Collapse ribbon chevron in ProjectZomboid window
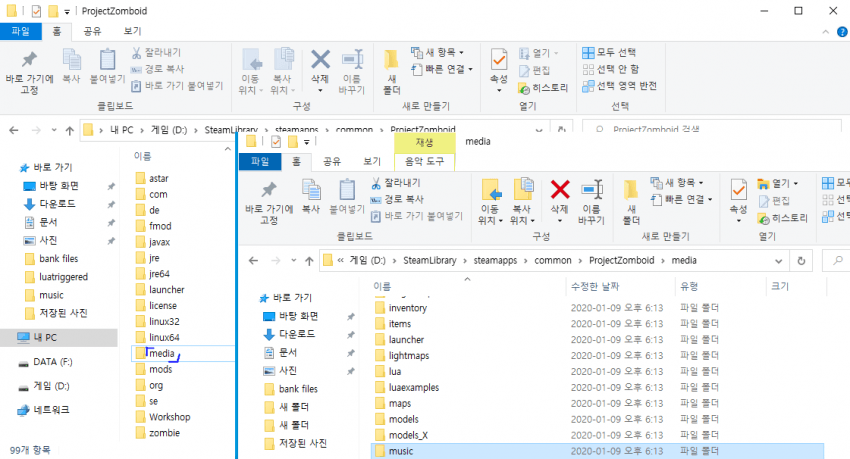This screenshot has width=850, height=459. [x=825, y=32]
